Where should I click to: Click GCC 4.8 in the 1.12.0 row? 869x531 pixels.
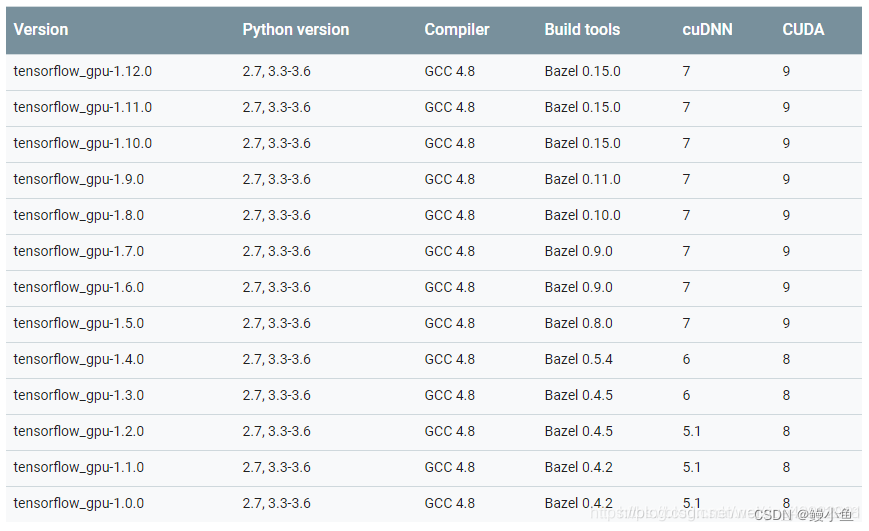(449, 72)
